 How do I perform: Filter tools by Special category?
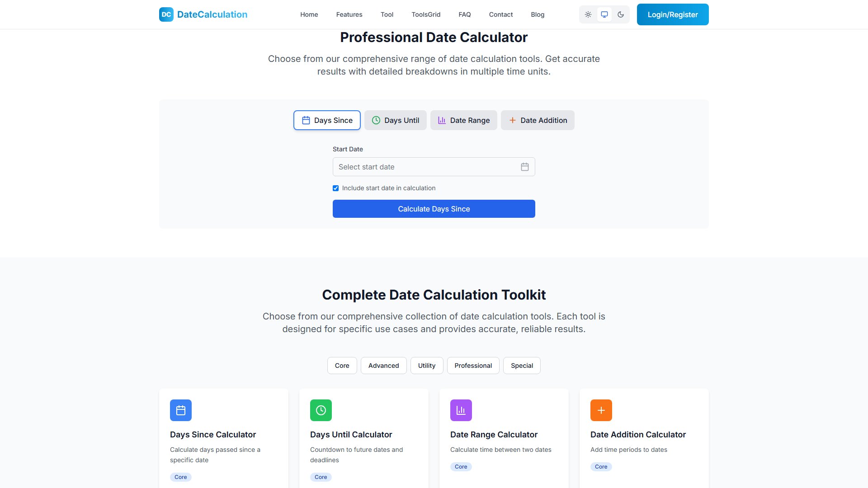(x=522, y=366)
